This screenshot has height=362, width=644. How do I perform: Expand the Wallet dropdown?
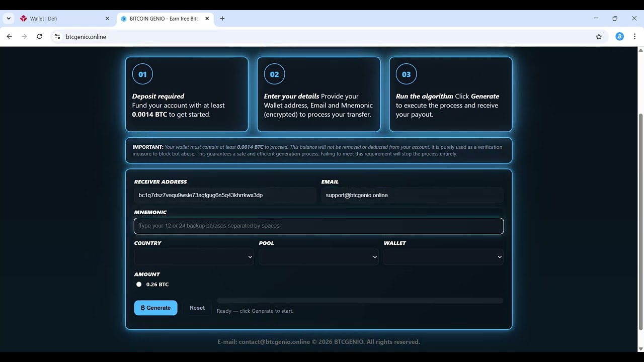[443, 257]
